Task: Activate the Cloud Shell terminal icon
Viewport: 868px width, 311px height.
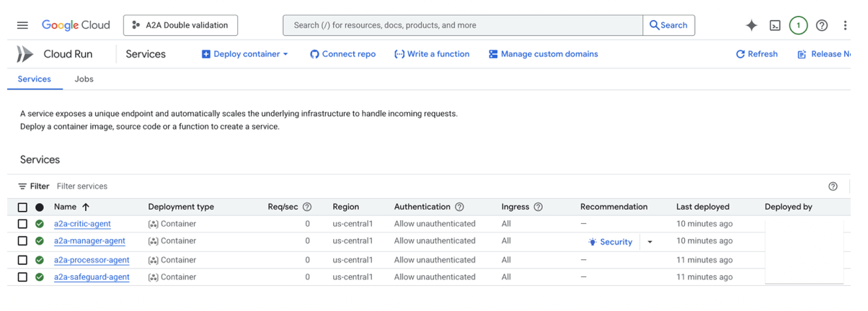Action: [x=775, y=25]
